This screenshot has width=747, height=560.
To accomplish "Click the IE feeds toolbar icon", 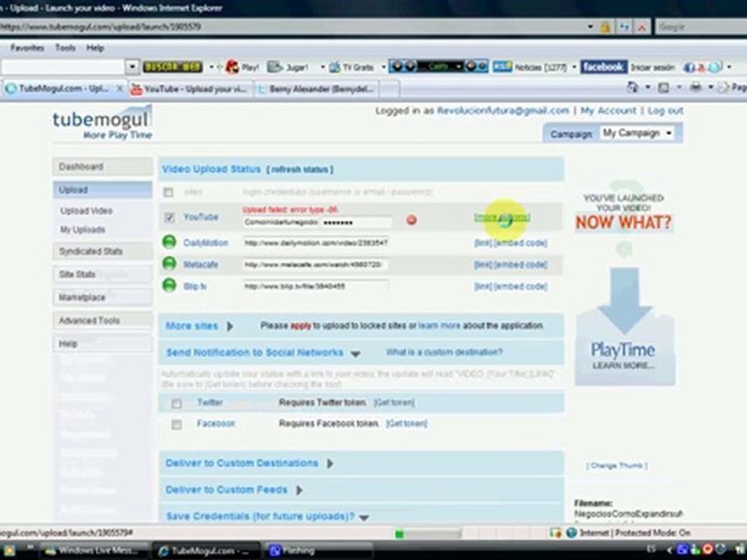I will [x=664, y=88].
